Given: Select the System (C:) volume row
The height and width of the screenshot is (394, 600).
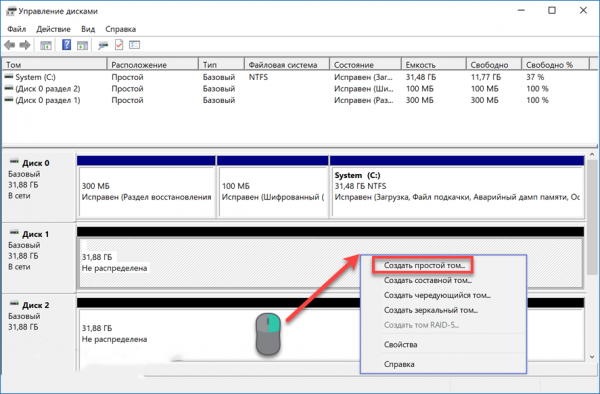Looking at the screenshot, I should [298, 77].
